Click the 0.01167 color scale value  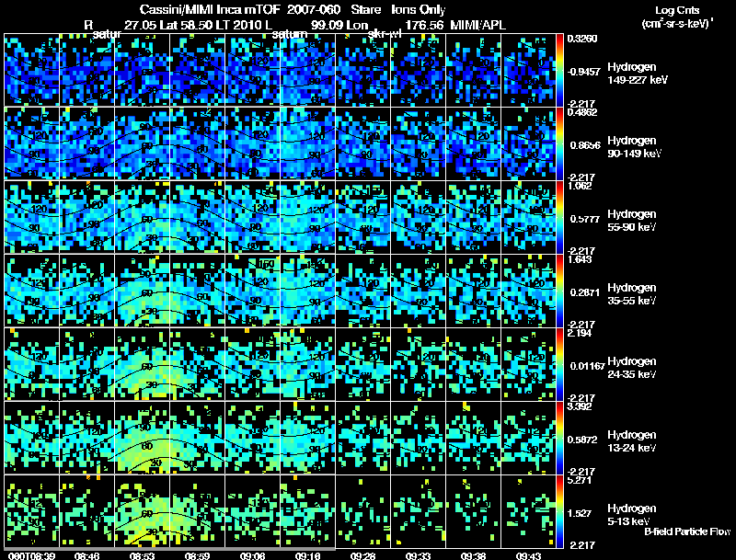click(587, 366)
